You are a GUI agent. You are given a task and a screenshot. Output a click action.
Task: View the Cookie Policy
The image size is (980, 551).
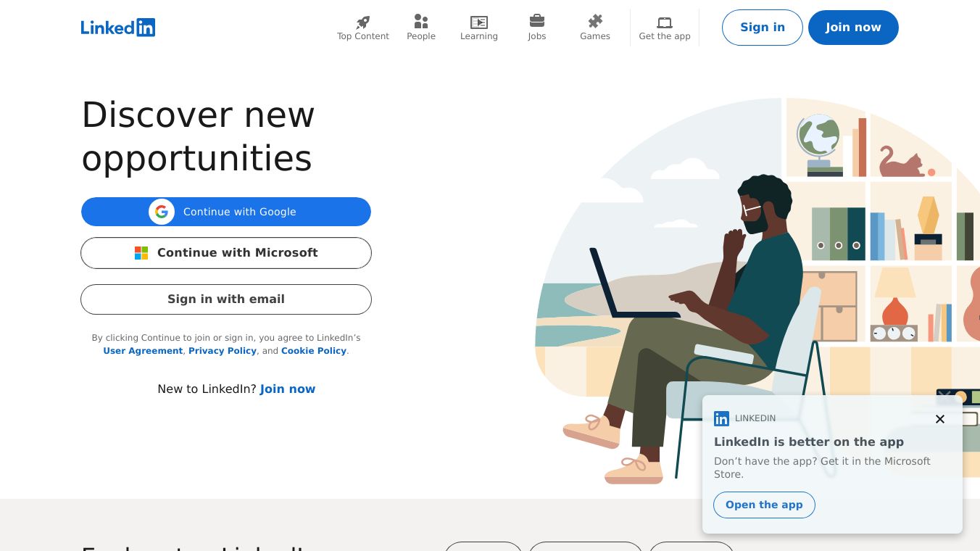tap(314, 351)
